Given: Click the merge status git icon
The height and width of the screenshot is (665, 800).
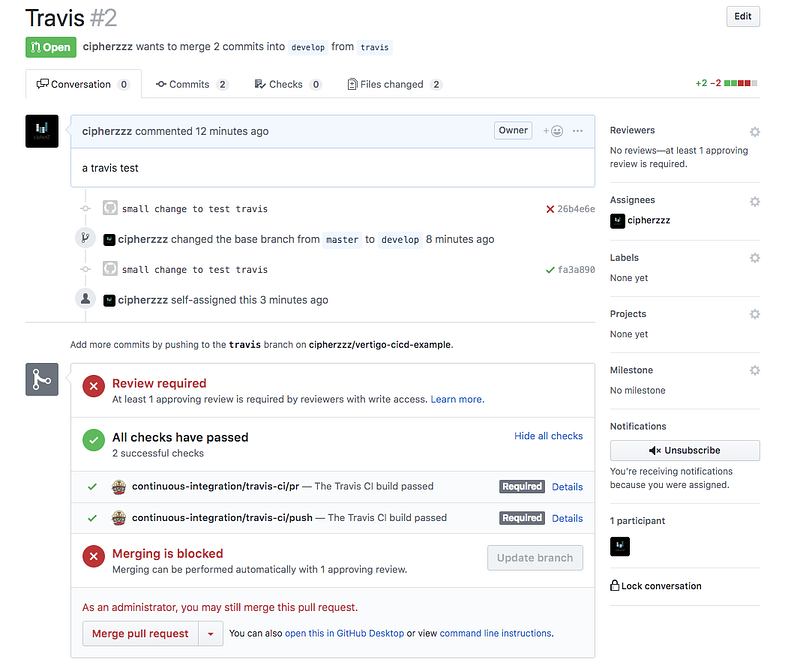Looking at the screenshot, I should click(42, 379).
